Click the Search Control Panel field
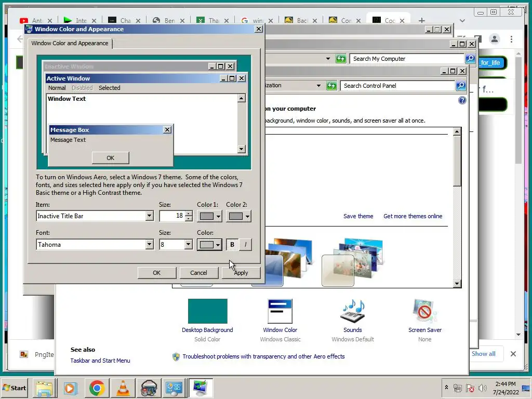Viewport: 532px width, 399px height. coord(397,86)
